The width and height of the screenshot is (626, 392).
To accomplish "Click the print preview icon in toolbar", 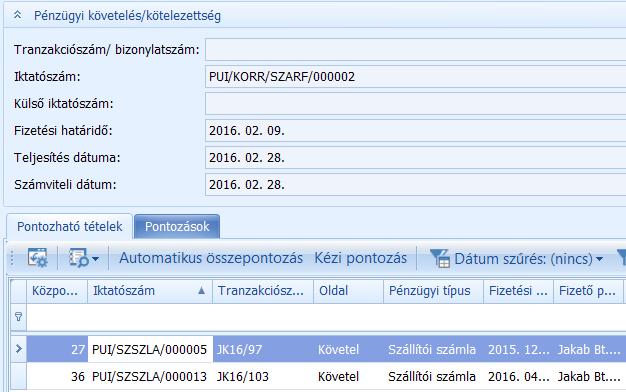I will (x=78, y=258).
